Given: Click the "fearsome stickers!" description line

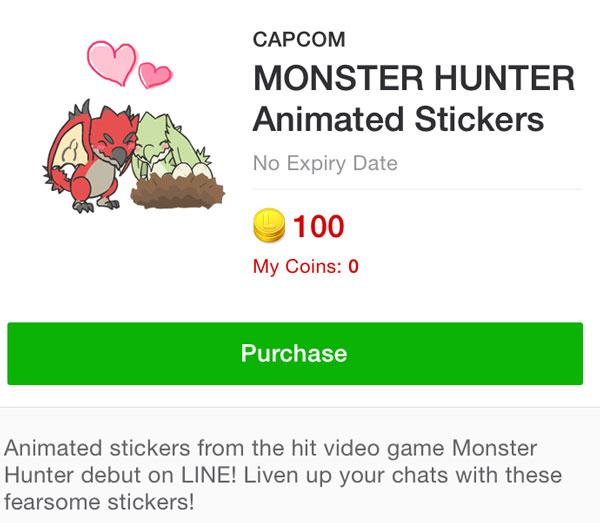Looking at the screenshot, I should pyautogui.click(x=96, y=499).
